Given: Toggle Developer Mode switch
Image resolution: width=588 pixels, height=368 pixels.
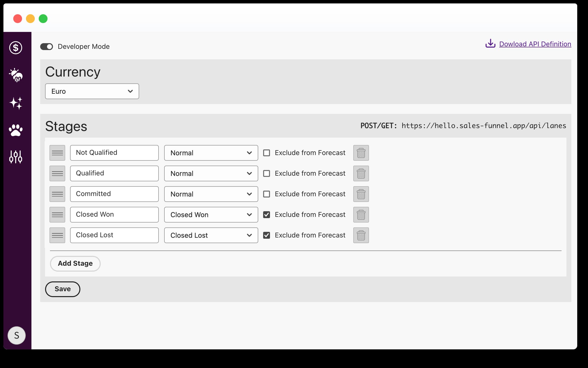Looking at the screenshot, I should (x=47, y=46).
